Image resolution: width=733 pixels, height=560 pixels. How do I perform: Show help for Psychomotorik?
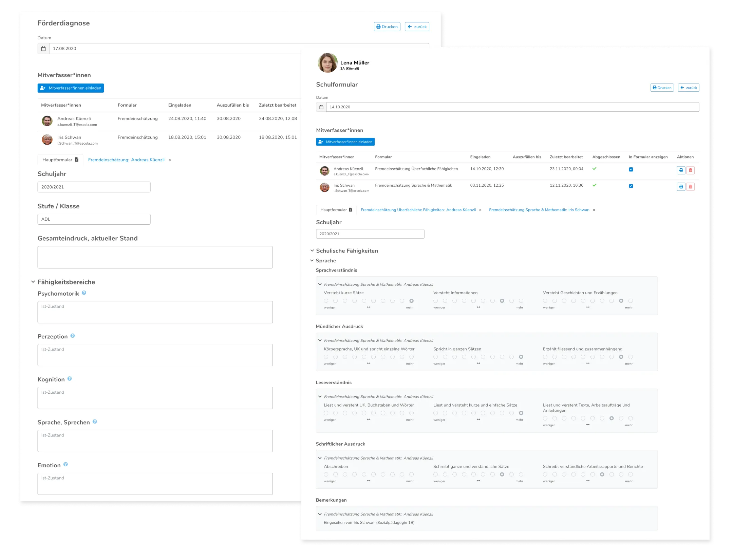84,293
